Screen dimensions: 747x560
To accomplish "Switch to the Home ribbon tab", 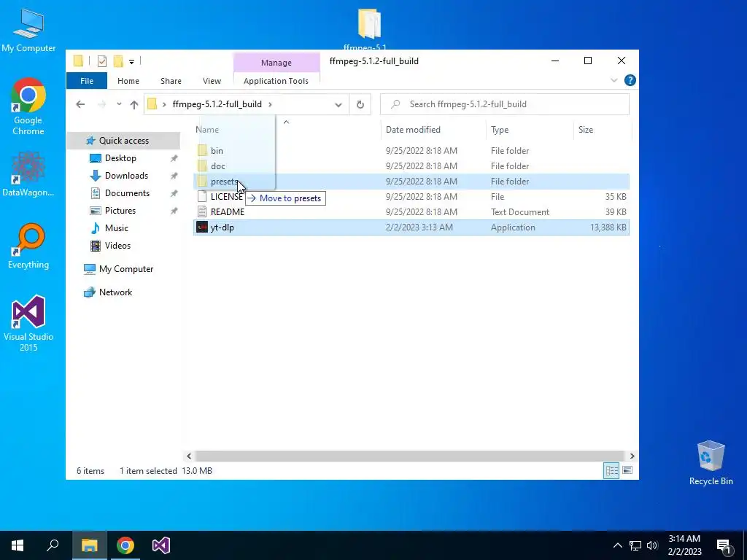I will coord(128,81).
